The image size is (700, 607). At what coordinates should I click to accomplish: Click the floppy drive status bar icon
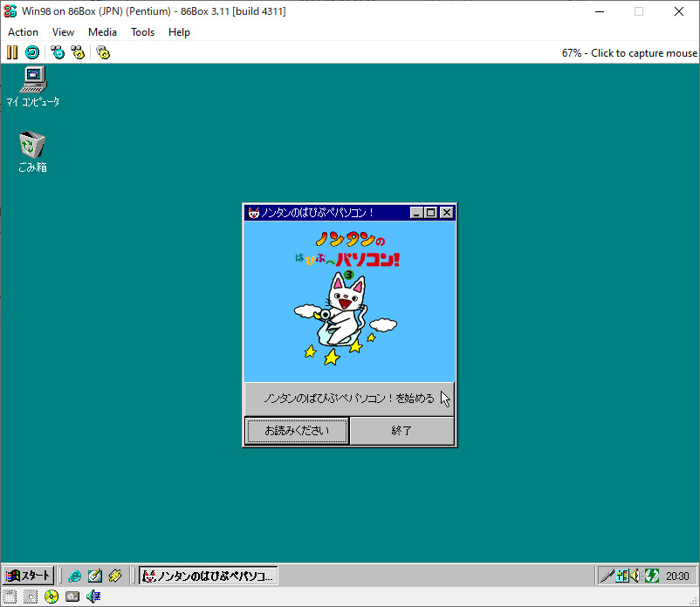click(10, 597)
